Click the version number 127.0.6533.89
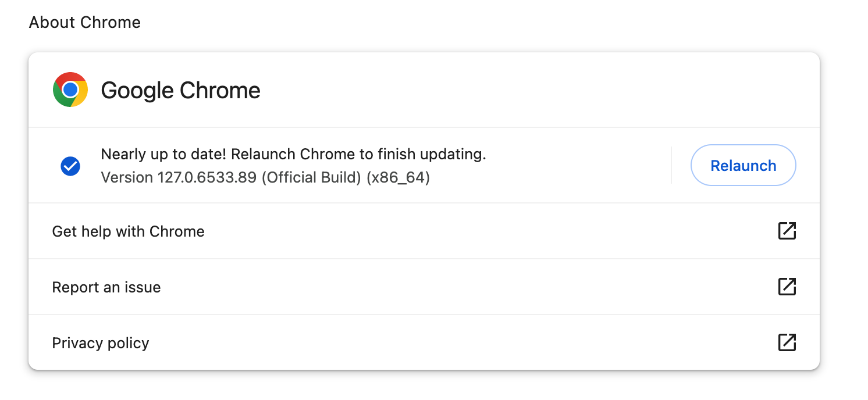The width and height of the screenshot is (868, 400). 207,177
